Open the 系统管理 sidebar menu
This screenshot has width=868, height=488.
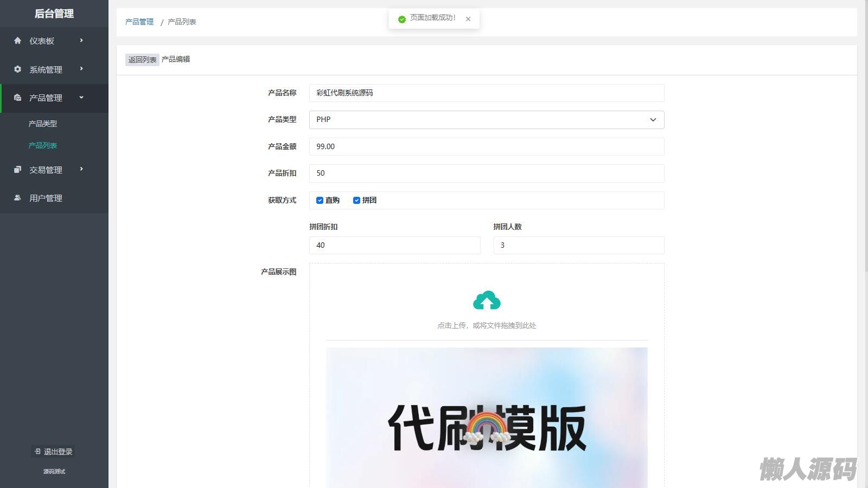coord(54,69)
